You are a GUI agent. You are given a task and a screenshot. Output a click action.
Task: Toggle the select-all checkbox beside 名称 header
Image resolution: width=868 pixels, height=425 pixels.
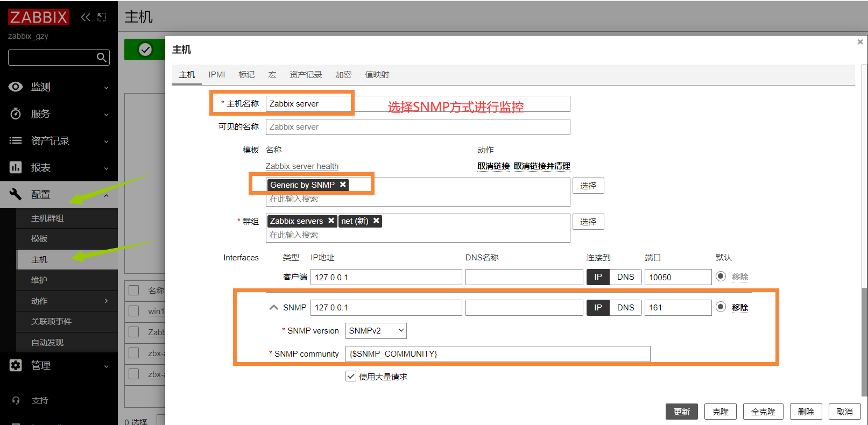tap(134, 291)
